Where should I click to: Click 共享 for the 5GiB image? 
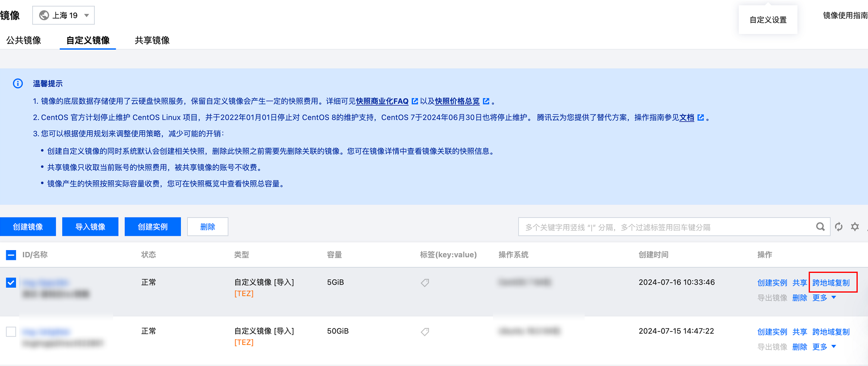pyautogui.click(x=800, y=283)
